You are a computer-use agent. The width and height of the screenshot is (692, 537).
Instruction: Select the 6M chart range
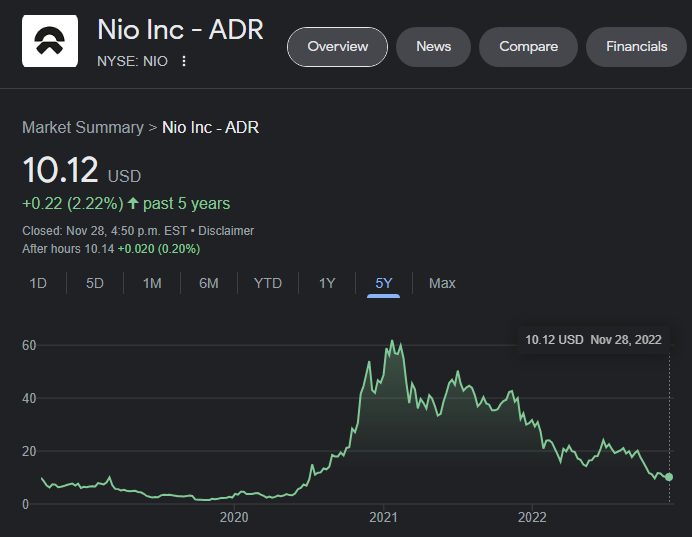coord(209,283)
